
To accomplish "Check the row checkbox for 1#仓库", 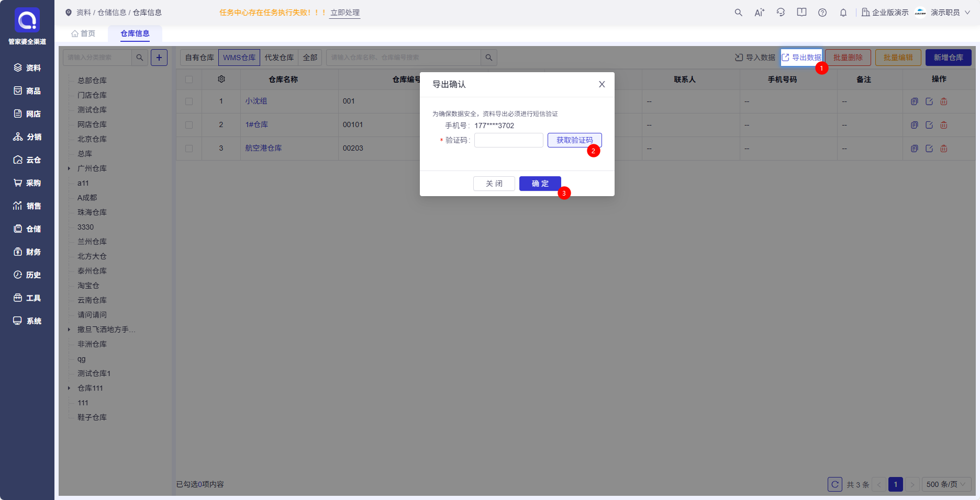I will pos(189,125).
